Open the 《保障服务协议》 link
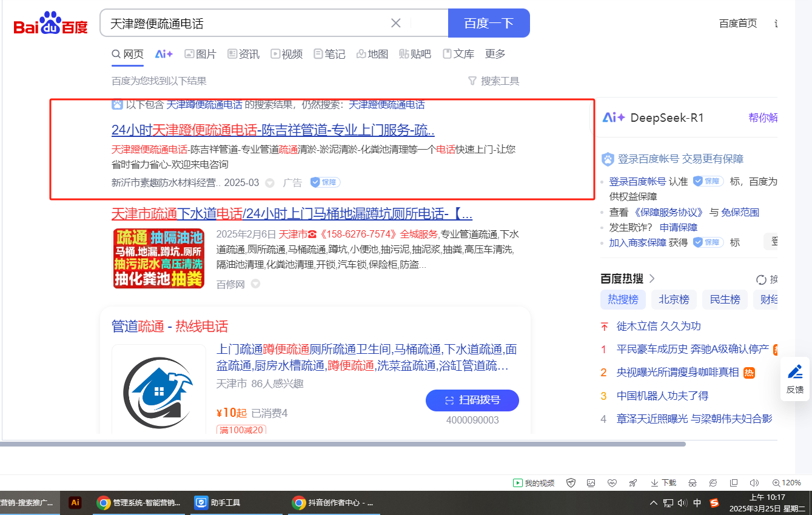The height and width of the screenshot is (515, 812). (668, 212)
